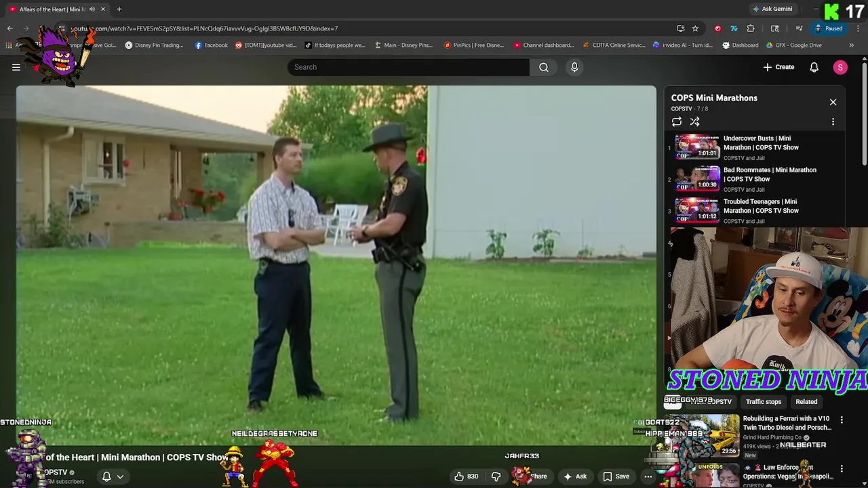Viewport: 868px width, 488px height.
Task: Click the Create button
Action: point(778,67)
